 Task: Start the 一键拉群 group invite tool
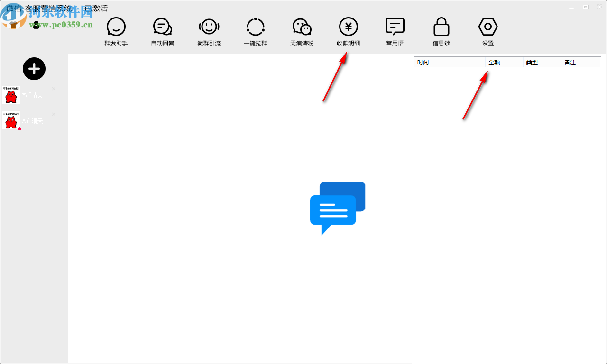click(x=256, y=32)
